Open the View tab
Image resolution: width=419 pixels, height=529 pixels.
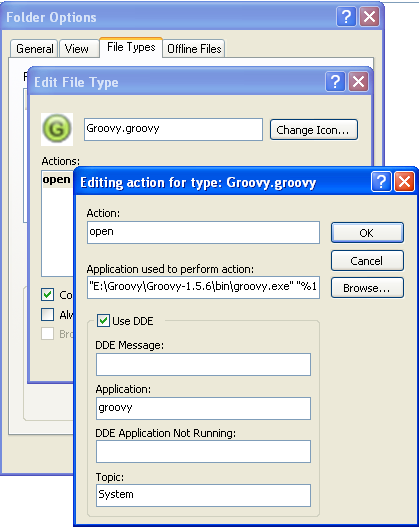click(77, 49)
